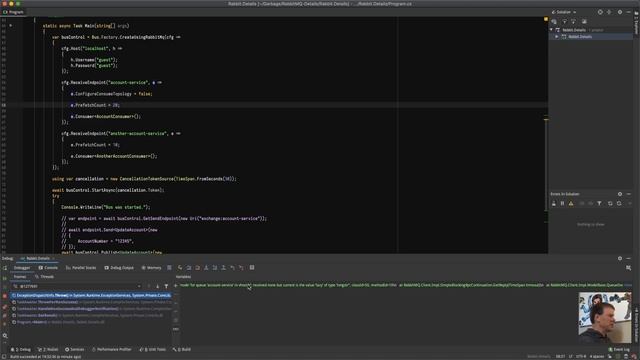Expand the Rabbit Details project node
This screenshot has width=640, height=360.
coord(556,37)
